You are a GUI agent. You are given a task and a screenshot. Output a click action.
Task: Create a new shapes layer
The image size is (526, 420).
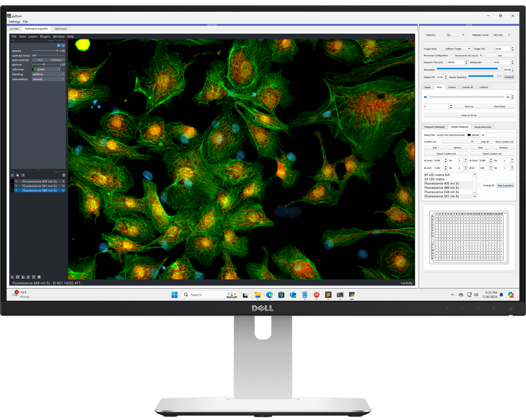tap(18, 175)
